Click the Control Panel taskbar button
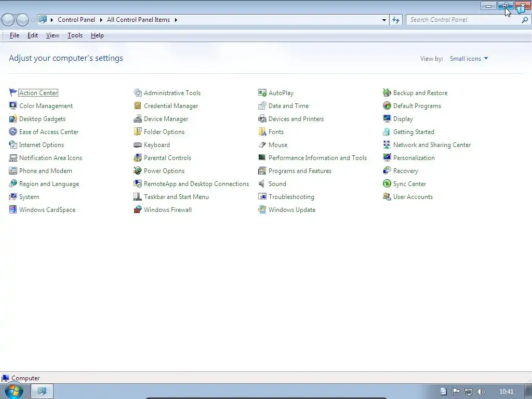This screenshot has width=532, height=399. click(x=42, y=391)
